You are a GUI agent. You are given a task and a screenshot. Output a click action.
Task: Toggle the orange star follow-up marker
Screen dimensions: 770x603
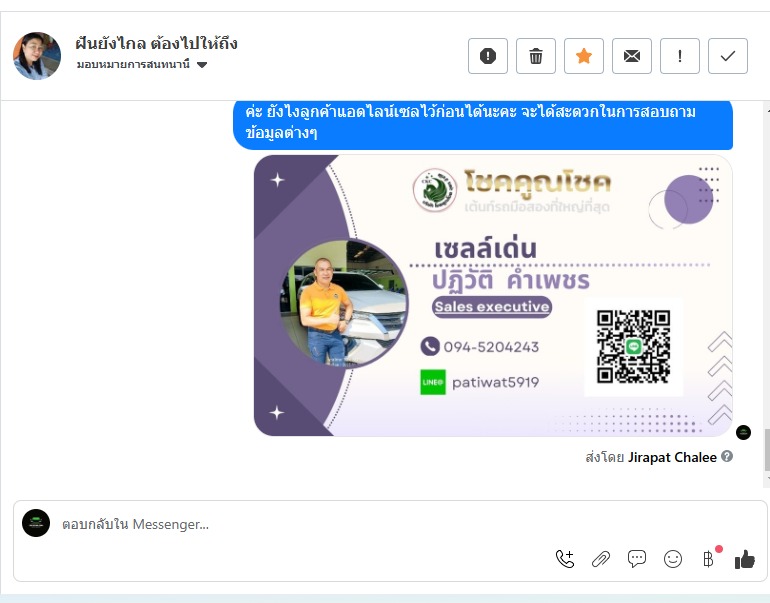click(x=584, y=56)
